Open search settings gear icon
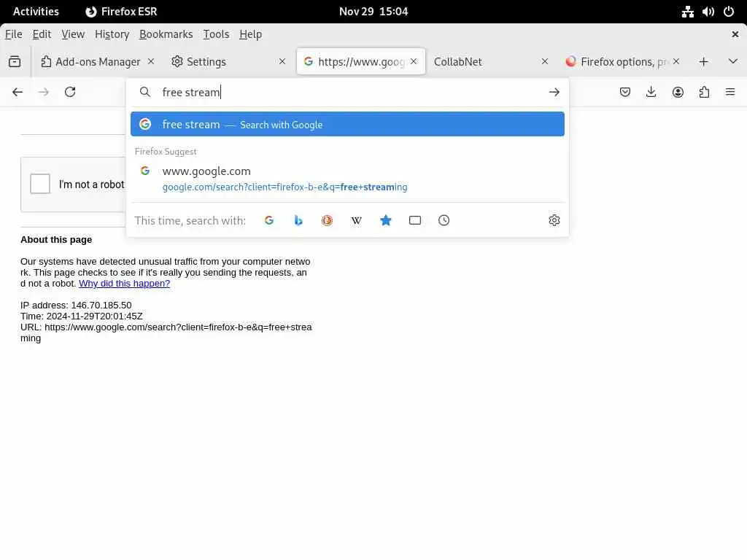The width and height of the screenshot is (747, 560). tap(554, 220)
